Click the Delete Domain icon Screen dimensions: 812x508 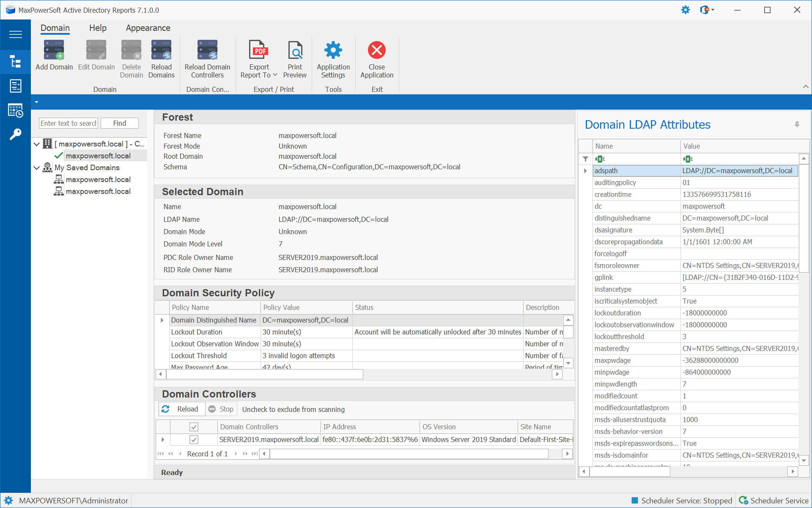131,51
